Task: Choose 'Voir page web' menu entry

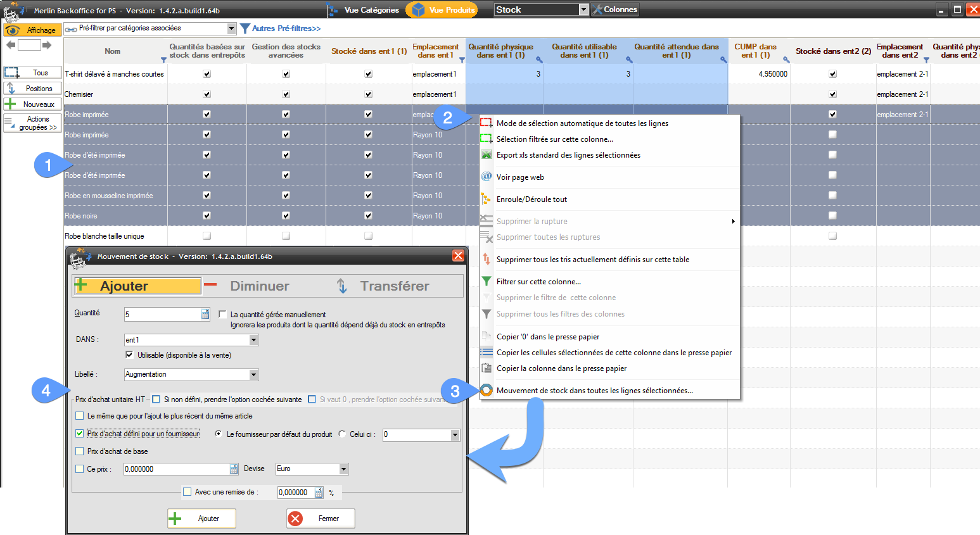Action: 520,177
